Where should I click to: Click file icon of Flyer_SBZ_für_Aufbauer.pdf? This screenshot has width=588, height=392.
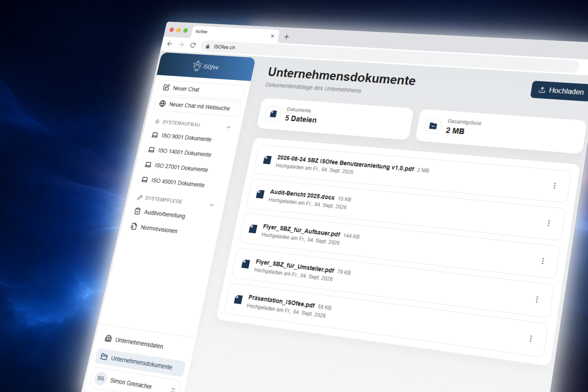253,228
